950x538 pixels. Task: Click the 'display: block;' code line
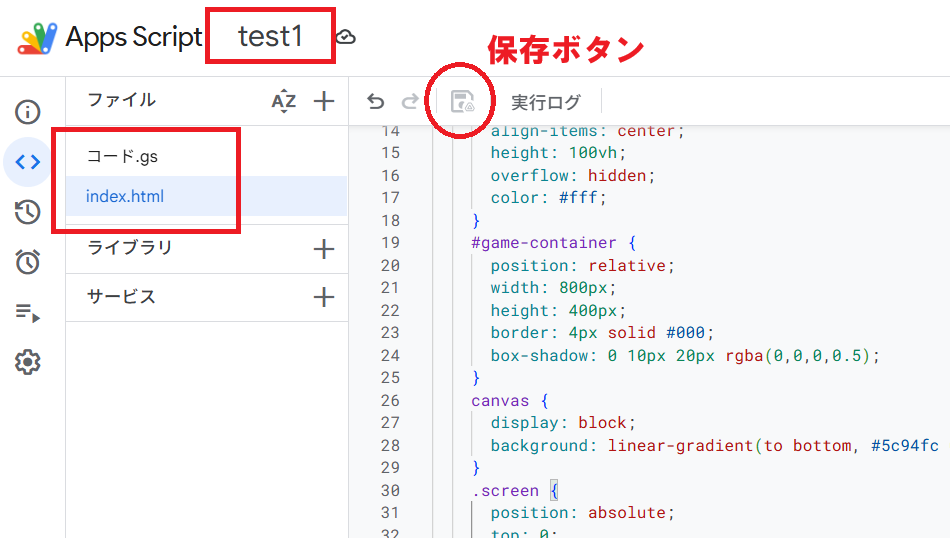[x=563, y=423]
